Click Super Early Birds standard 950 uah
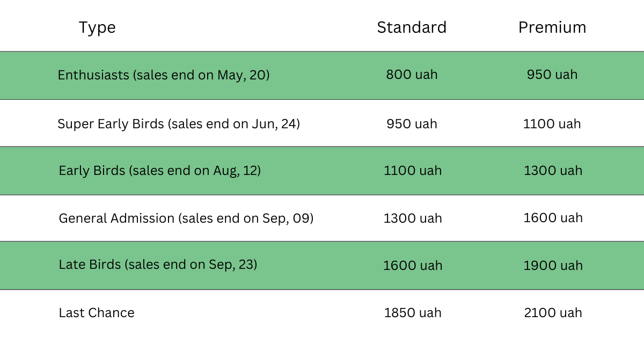The height and width of the screenshot is (337, 644). 412,124
